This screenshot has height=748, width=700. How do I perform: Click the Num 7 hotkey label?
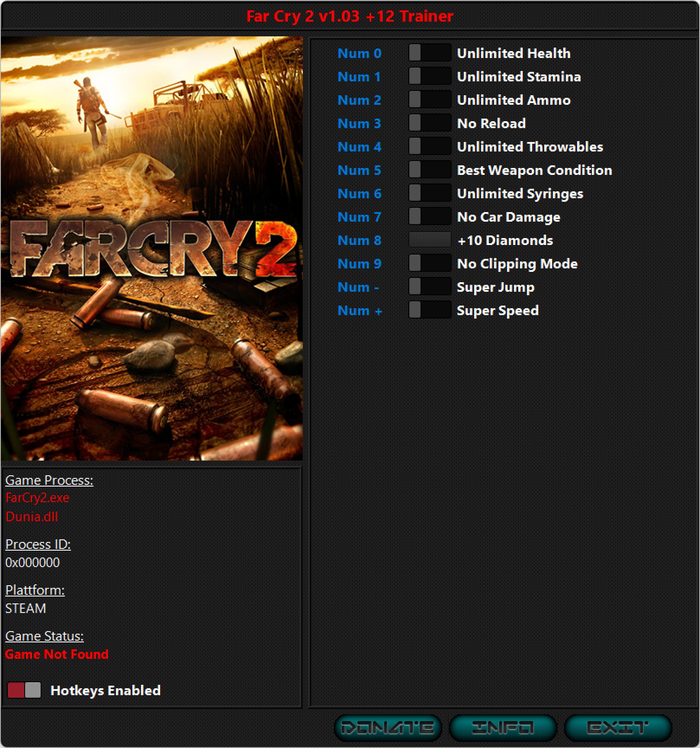coord(360,217)
